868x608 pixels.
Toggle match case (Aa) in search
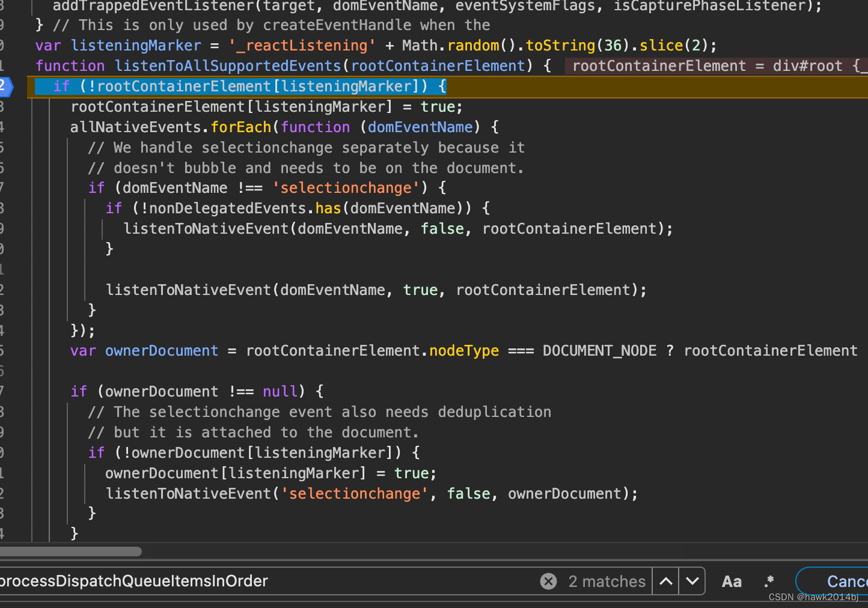click(732, 582)
